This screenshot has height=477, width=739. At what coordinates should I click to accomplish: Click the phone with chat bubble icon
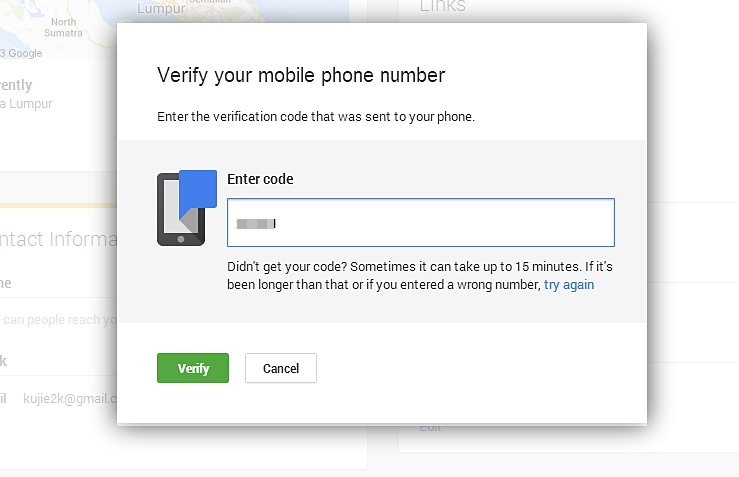(x=186, y=208)
